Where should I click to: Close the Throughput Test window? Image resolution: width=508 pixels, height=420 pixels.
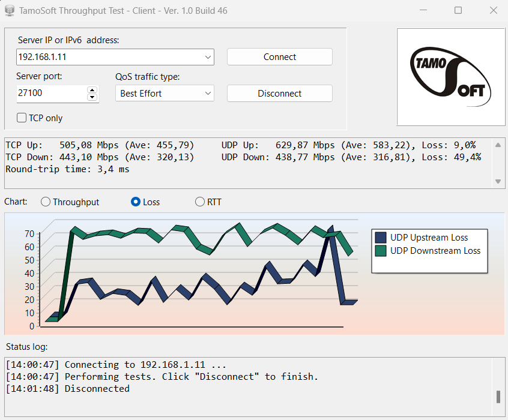click(x=494, y=10)
